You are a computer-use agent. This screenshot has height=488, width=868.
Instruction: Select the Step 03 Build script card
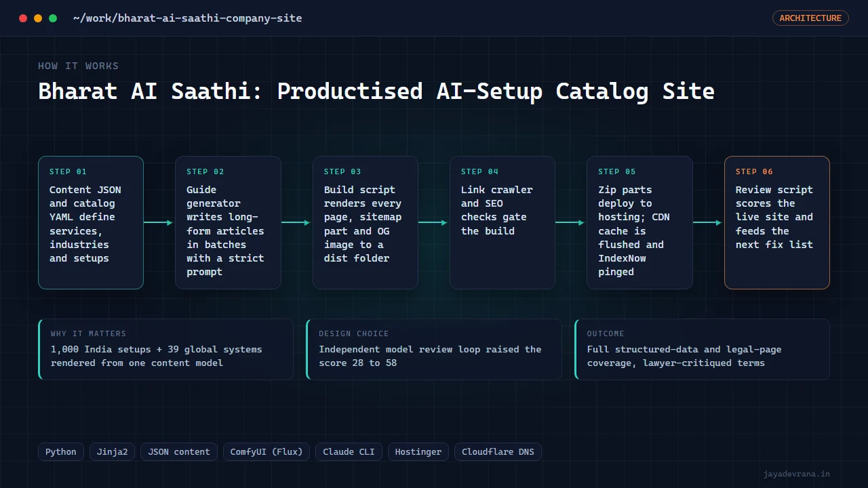coord(366,222)
